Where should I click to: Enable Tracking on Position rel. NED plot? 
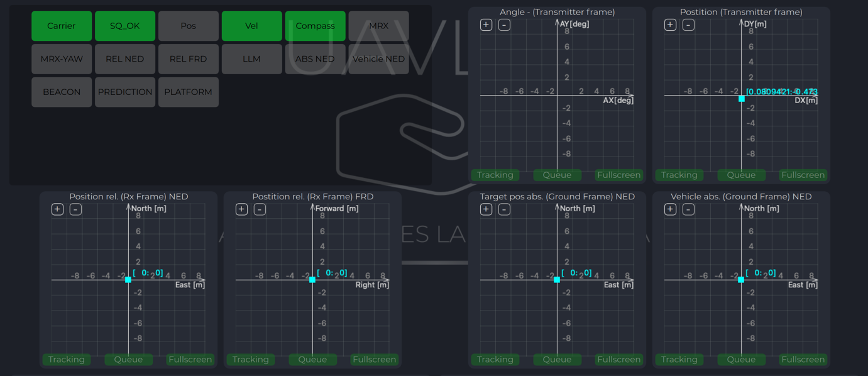[x=67, y=360]
